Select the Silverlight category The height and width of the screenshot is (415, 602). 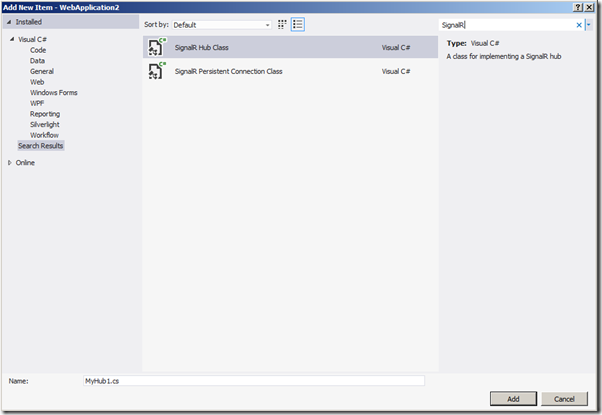point(45,124)
